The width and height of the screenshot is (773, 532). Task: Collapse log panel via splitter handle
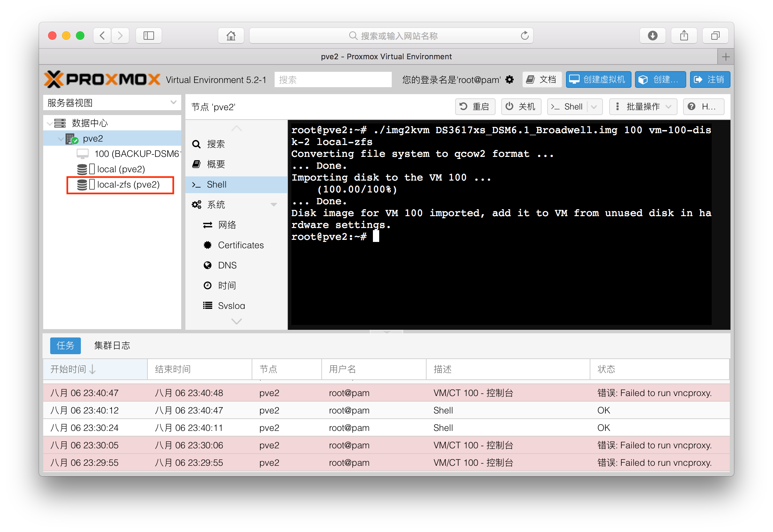[386, 332]
